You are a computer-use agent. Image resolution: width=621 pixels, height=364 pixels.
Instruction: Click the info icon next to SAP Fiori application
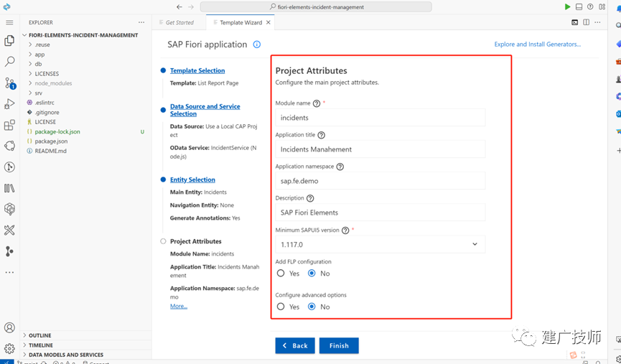click(x=256, y=45)
